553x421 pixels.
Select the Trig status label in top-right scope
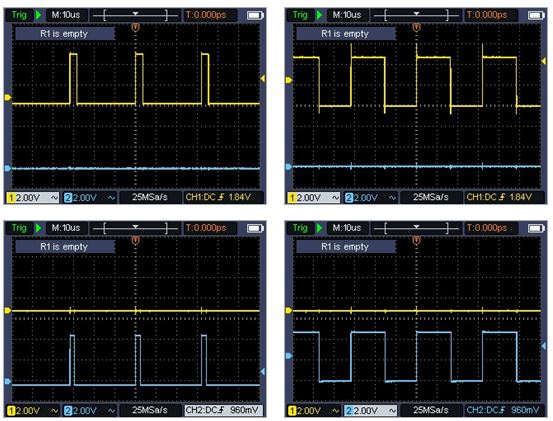click(300, 15)
